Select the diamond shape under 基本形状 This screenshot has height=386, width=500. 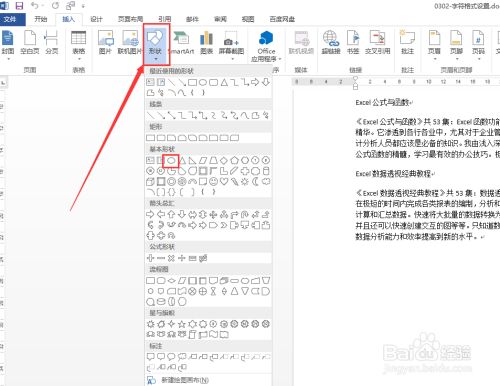click(x=224, y=161)
